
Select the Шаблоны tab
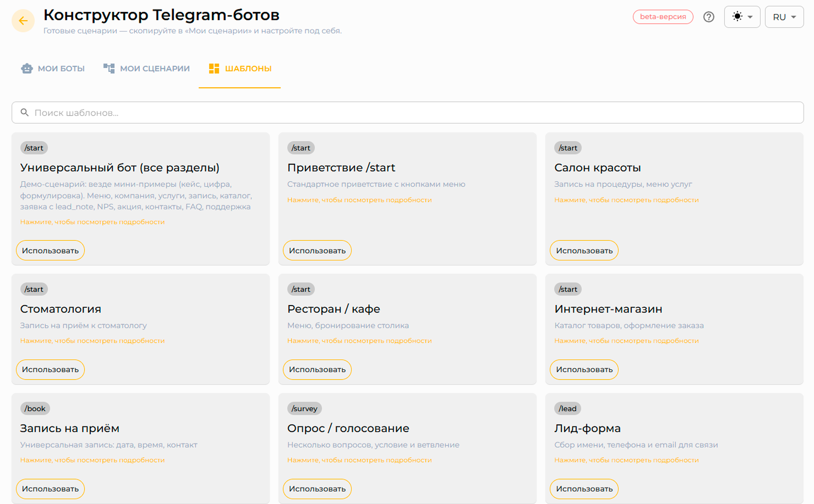coord(240,69)
